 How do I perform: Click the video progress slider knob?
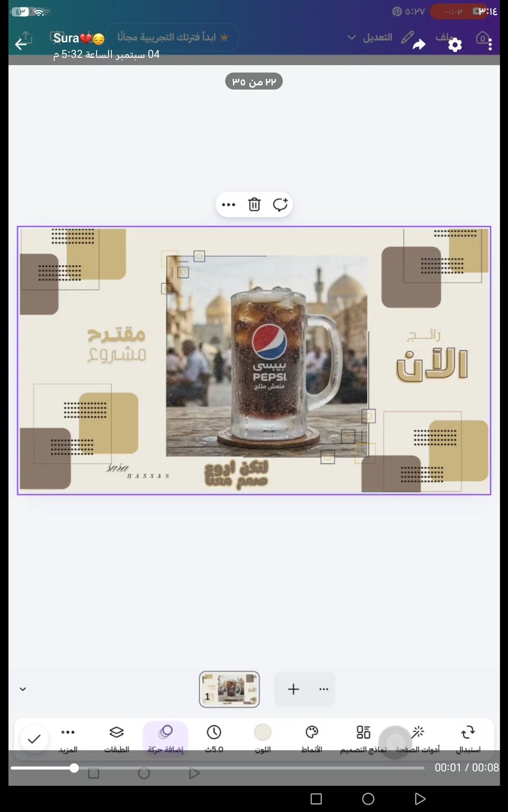pos(74,768)
